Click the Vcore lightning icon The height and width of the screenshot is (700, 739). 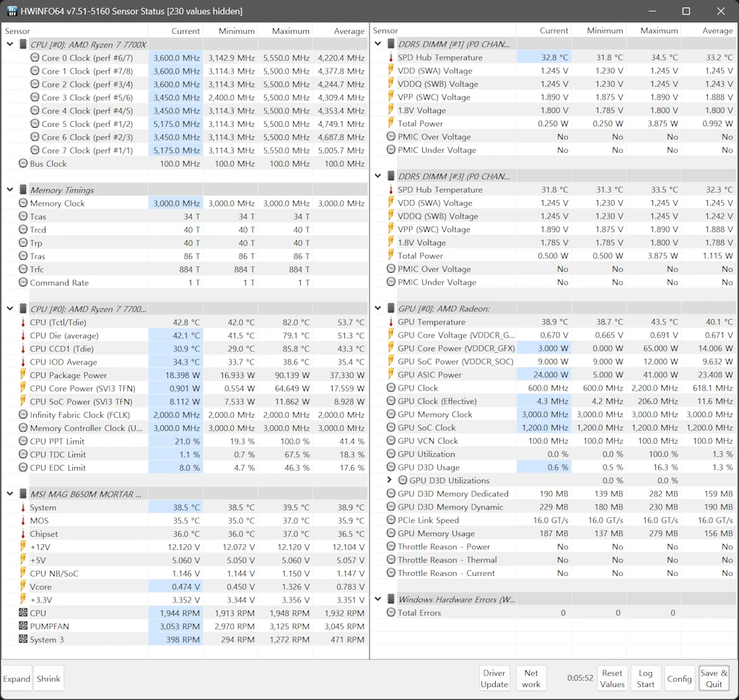[22, 587]
